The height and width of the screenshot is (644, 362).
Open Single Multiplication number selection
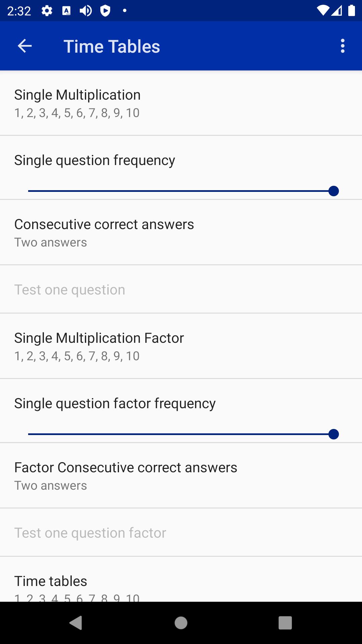point(181,103)
